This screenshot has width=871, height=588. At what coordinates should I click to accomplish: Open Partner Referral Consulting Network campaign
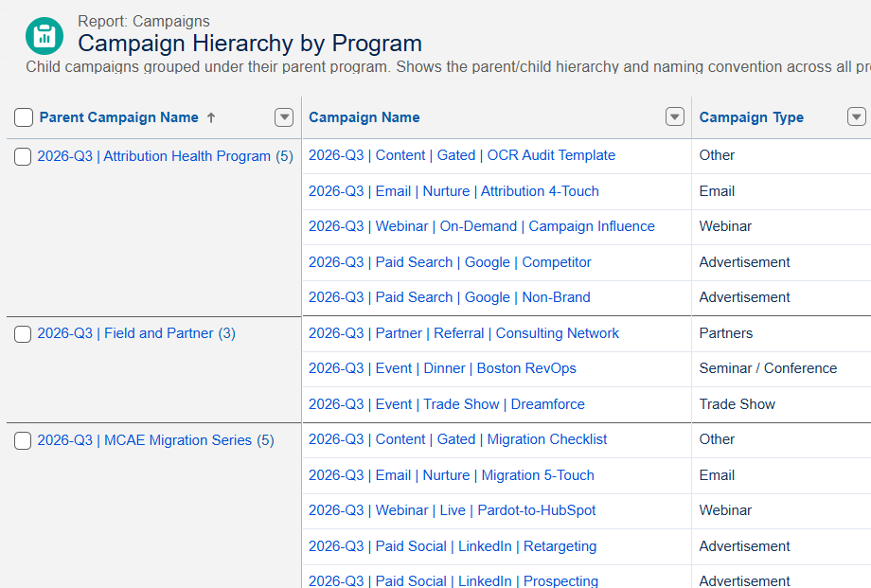464,333
